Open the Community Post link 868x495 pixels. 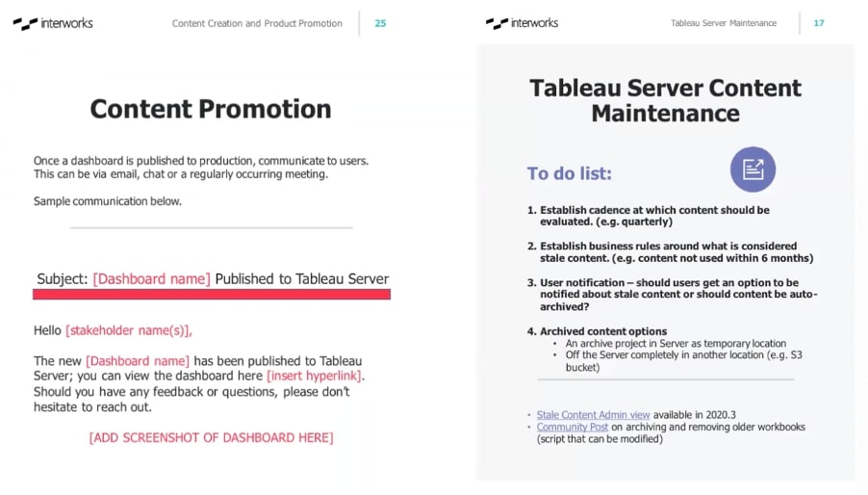572,427
